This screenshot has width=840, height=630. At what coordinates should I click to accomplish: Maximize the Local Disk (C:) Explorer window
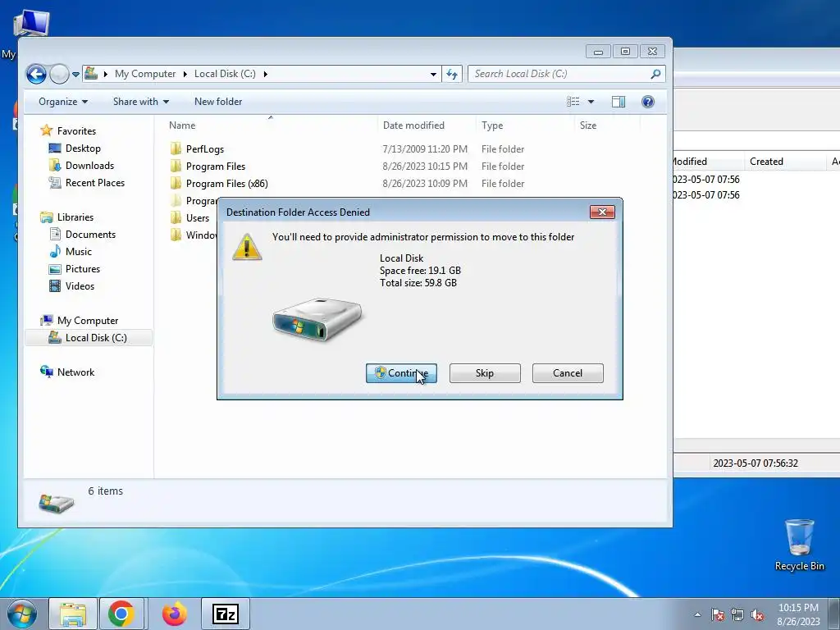[x=625, y=52]
